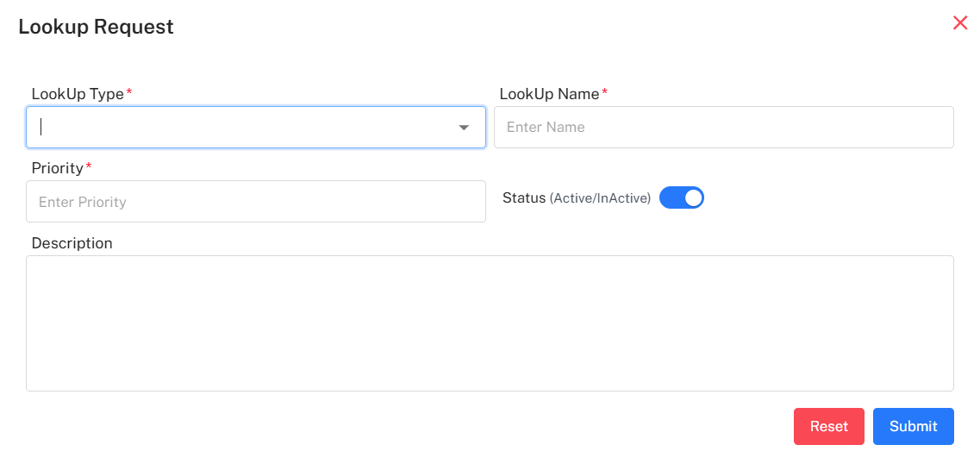The width and height of the screenshot is (980, 470).
Task: Click the white knob of the Status switch
Action: coord(693,198)
